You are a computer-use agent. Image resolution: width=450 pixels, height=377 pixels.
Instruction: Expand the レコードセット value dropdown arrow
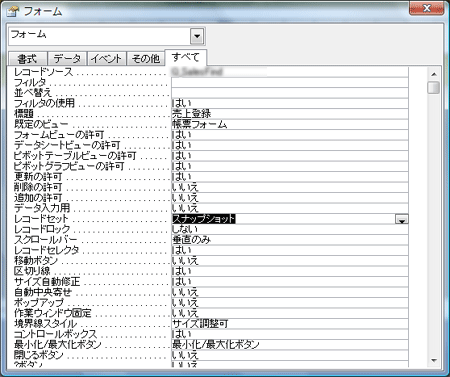pyautogui.click(x=402, y=219)
